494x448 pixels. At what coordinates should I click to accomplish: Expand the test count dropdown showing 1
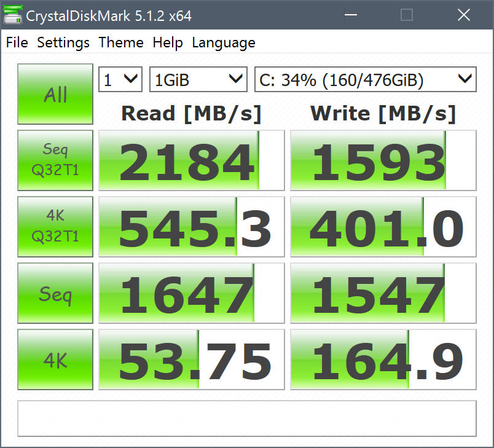pyautogui.click(x=120, y=79)
